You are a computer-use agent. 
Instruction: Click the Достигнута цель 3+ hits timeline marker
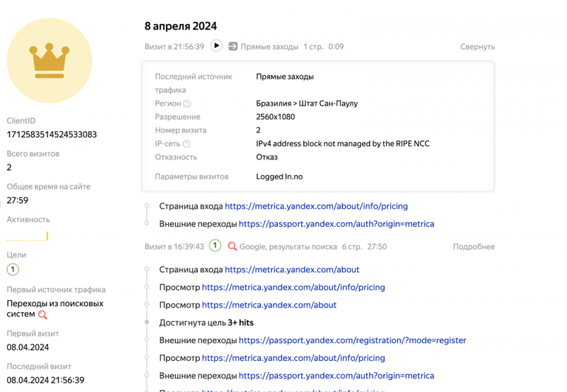(147, 322)
